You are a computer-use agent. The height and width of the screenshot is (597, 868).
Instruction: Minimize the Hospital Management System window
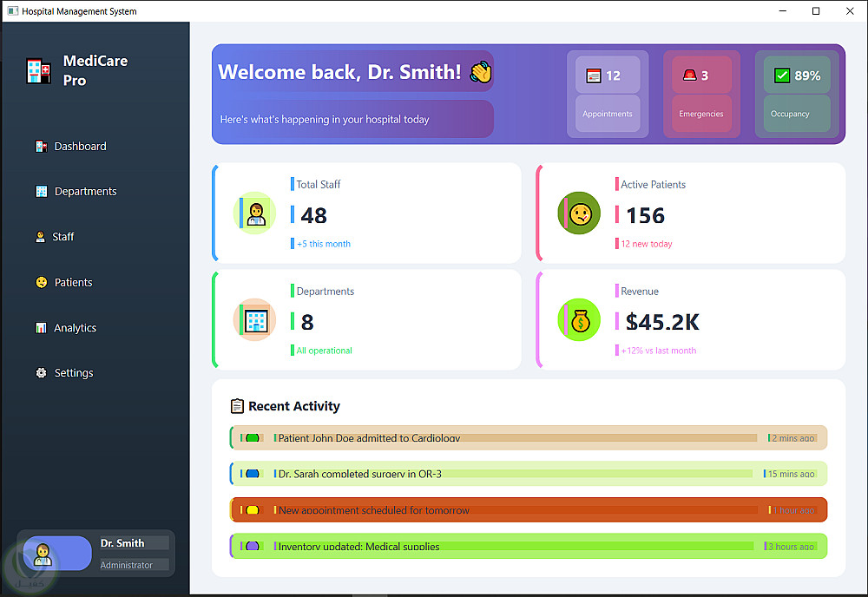tap(783, 11)
